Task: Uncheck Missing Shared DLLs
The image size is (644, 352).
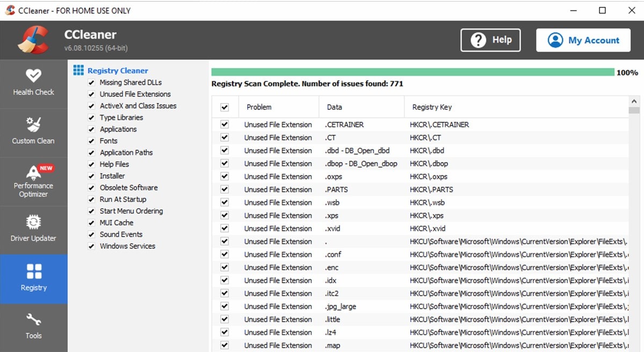Action: [x=91, y=82]
